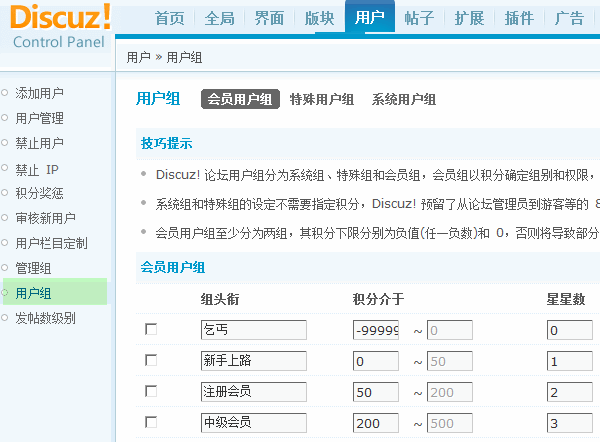Check the 注册会员 row checkbox
This screenshot has height=442, width=600.
(151, 392)
